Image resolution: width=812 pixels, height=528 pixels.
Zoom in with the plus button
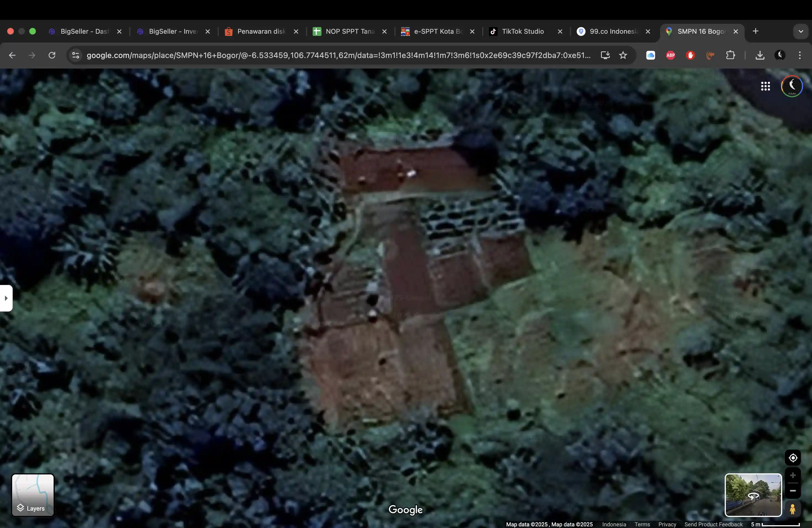coord(793,475)
